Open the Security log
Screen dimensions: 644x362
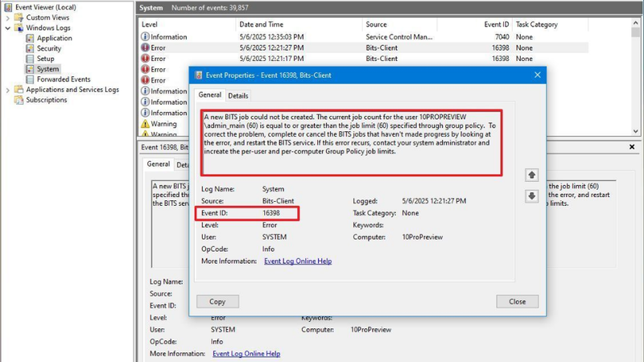click(49, 48)
